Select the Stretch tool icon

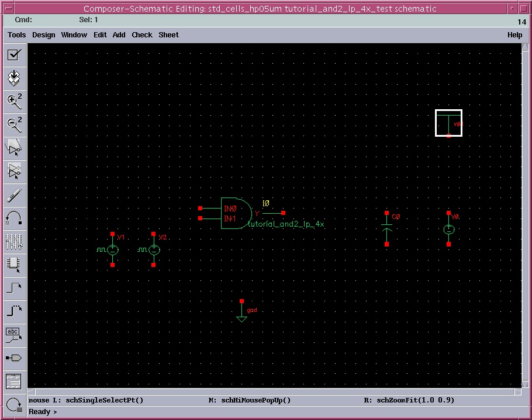[x=14, y=148]
